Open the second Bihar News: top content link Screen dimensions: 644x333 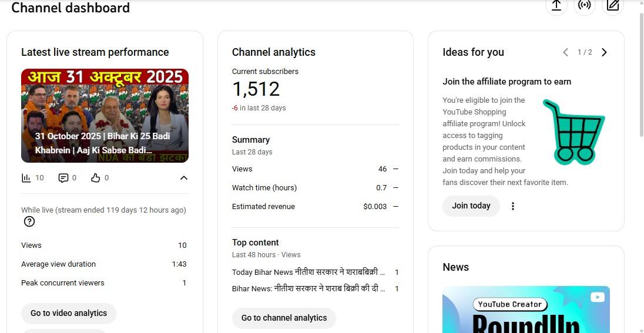(x=308, y=289)
